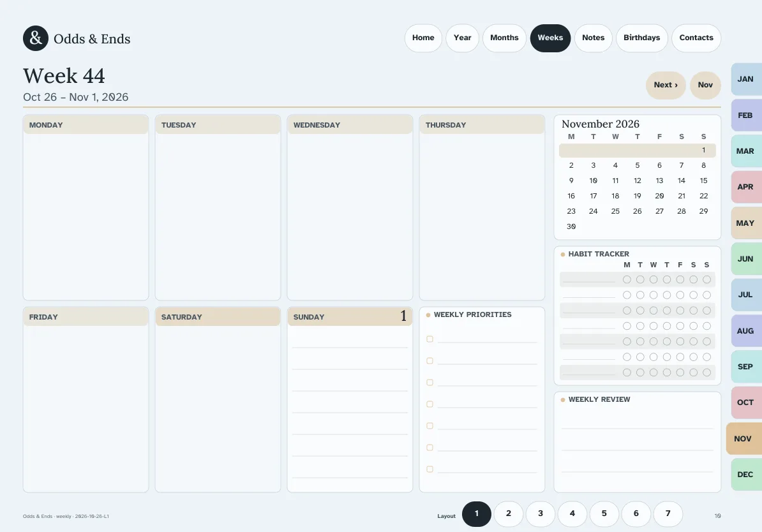
Task: Switch to layout 2
Action: click(x=509, y=514)
